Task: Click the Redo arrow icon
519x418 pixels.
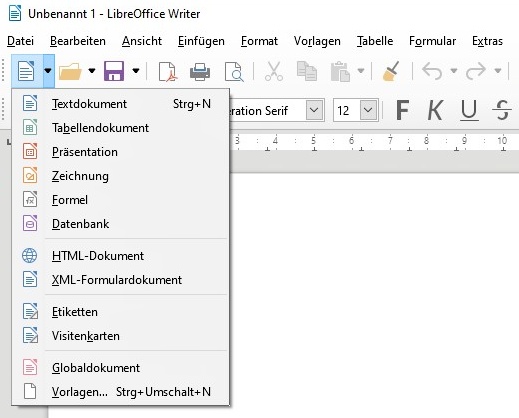Action: tap(476, 71)
